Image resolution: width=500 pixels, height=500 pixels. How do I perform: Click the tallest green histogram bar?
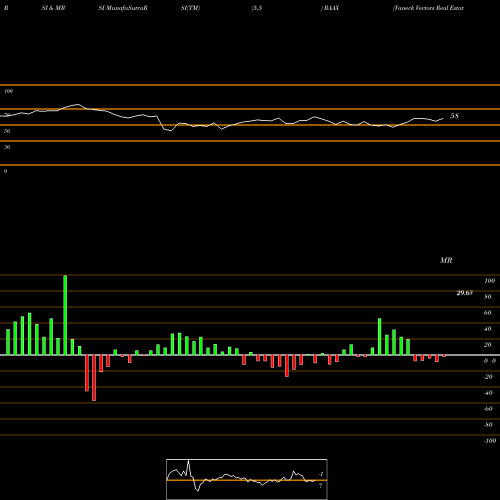pyautogui.click(x=65, y=315)
